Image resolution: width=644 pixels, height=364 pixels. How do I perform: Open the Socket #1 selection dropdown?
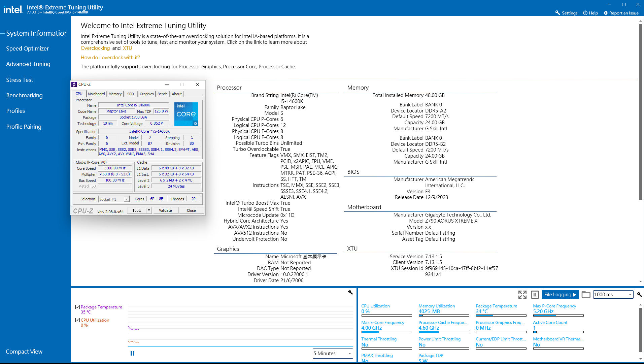coord(114,199)
